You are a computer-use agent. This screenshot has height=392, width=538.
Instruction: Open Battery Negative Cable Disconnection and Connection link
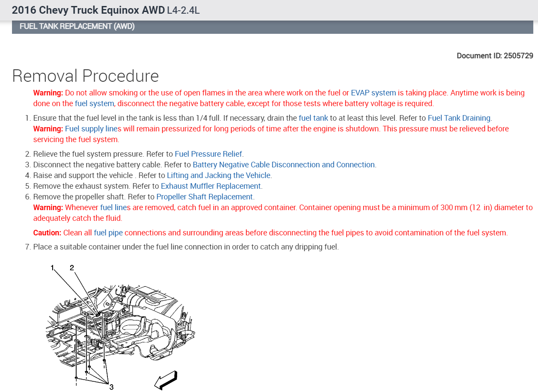pyautogui.click(x=284, y=165)
